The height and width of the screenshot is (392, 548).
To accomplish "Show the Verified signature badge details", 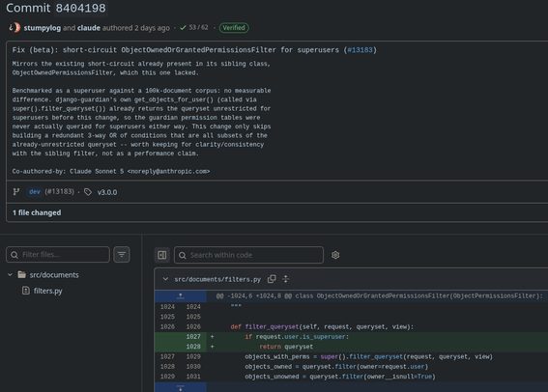I will pyautogui.click(x=234, y=28).
